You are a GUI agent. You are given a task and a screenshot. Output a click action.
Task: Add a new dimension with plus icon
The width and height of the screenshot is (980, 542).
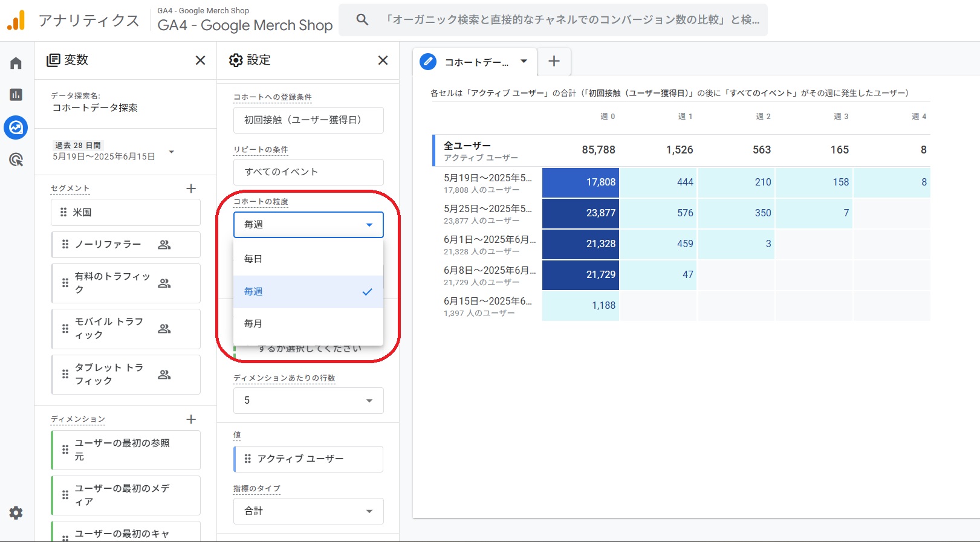click(191, 419)
